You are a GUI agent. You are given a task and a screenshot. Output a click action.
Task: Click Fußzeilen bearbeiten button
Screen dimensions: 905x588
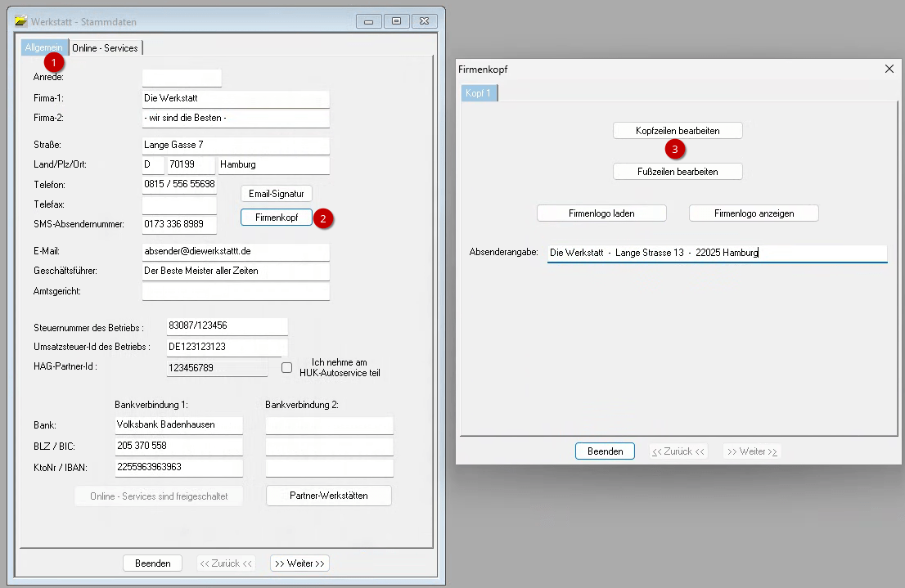click(678, 172)
